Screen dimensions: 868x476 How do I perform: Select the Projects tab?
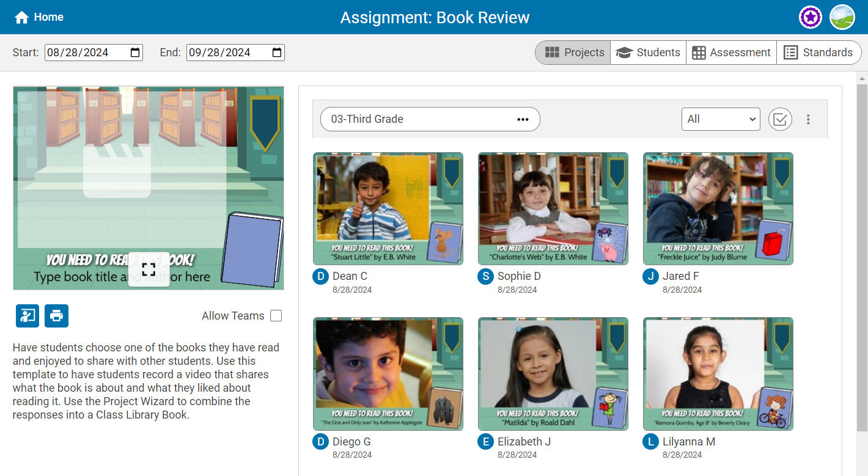point(574,53)
